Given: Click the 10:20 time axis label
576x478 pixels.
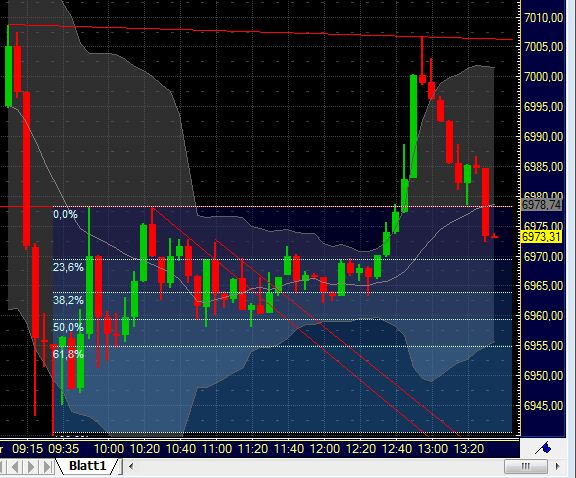Looking at the screenshot, I should tap(145, 449).
